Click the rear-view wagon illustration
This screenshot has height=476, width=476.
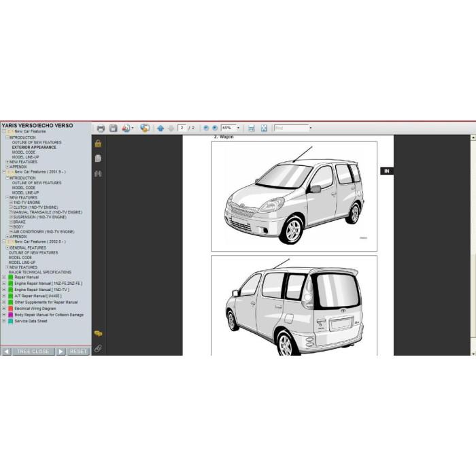pyautogui.click(x=294, y=306)
